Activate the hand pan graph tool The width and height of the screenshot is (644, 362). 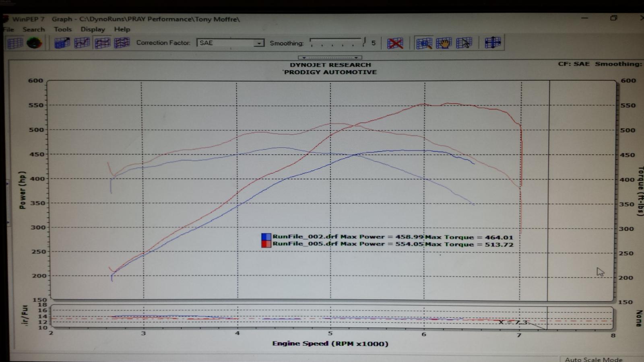pyautogui.click(x=444, y=43)
